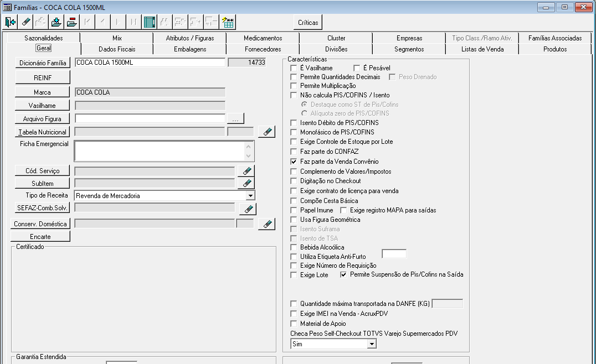This screenshot has width=596, height=364.
Task: Check Bebida Alcoólica option
Action: point(294,247)
